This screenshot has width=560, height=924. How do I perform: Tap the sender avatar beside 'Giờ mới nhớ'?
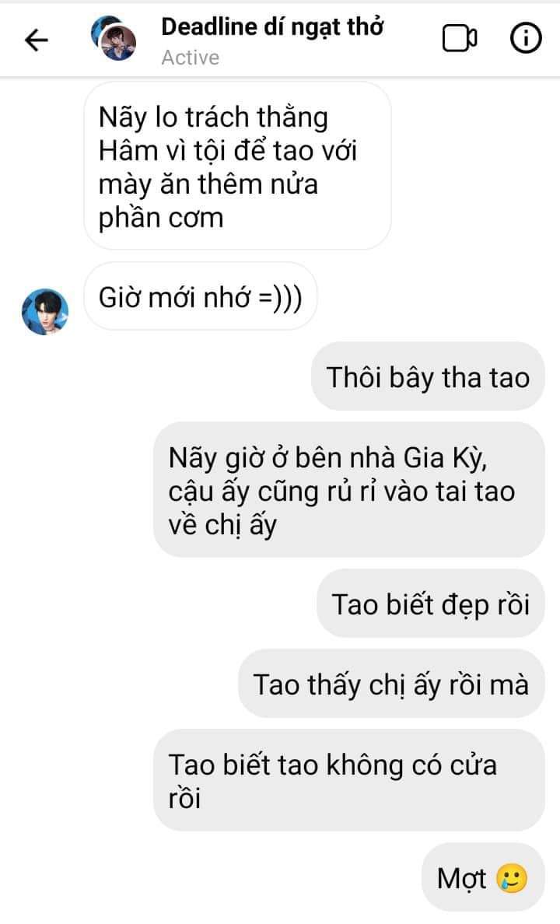45,311
